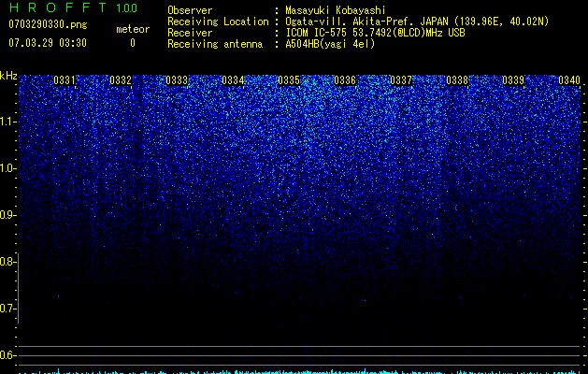
Task: Click the meteor label
Action: tap(133, 29)
